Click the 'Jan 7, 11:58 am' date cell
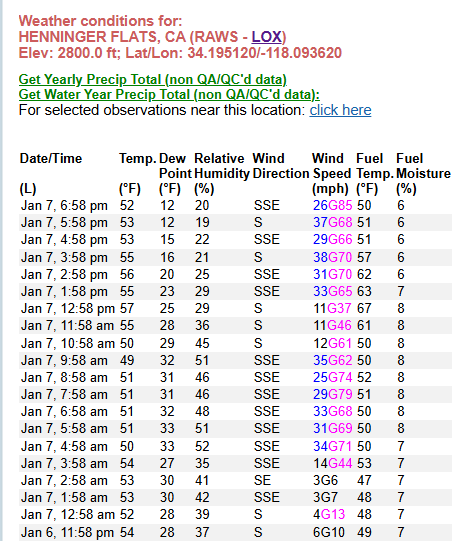The height and width of the screenshot is (541, 452). click(x=67, y=325)
